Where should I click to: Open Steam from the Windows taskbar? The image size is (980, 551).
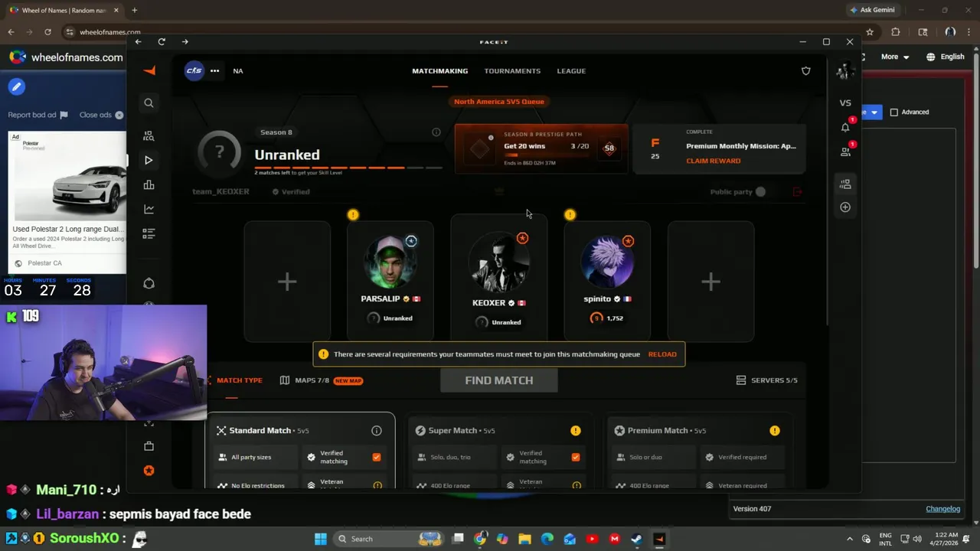(636, 539)
